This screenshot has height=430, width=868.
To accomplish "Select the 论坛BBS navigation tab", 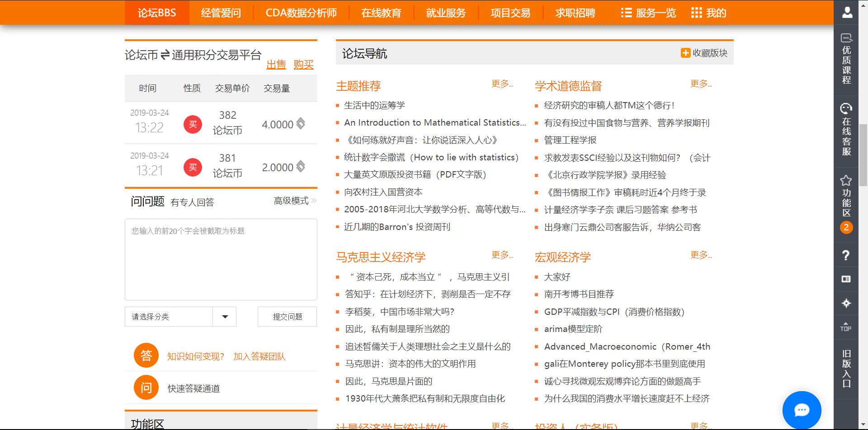I will click(157, 13).
